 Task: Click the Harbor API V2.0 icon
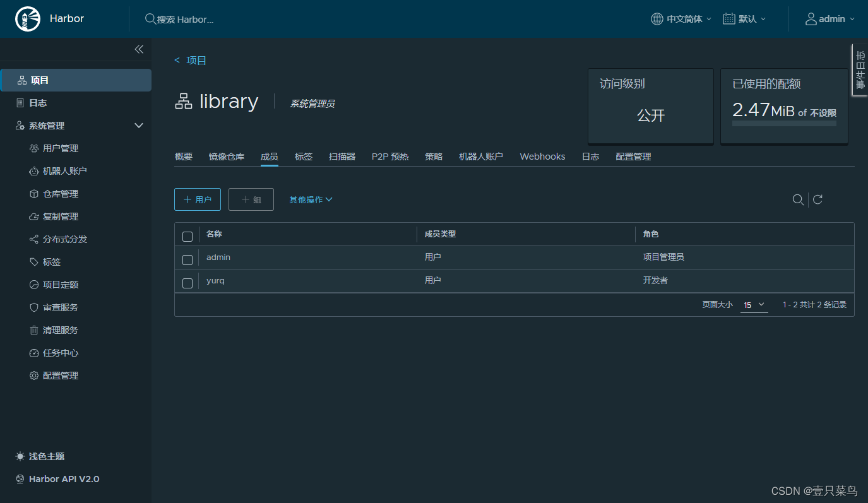(x=20, y=479)
